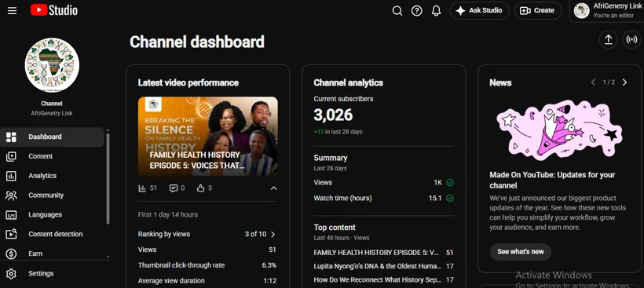
Task: Click the green check next to Views 1K
Action: pos(450,183)
